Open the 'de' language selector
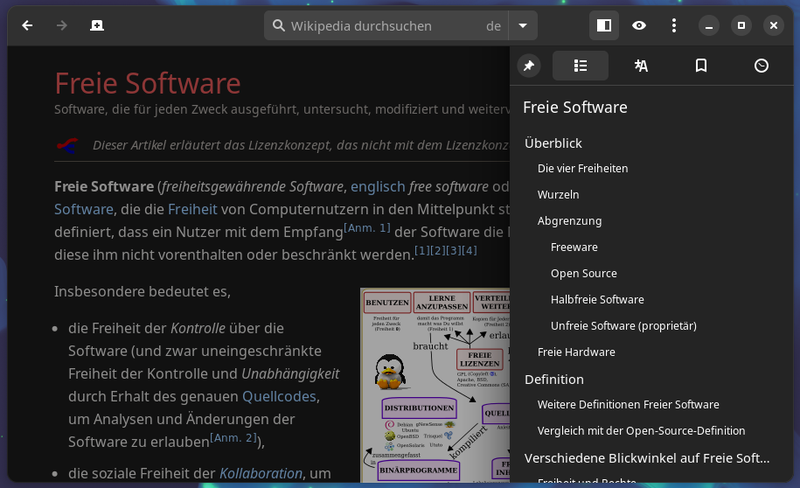 [x=493, y=26]
